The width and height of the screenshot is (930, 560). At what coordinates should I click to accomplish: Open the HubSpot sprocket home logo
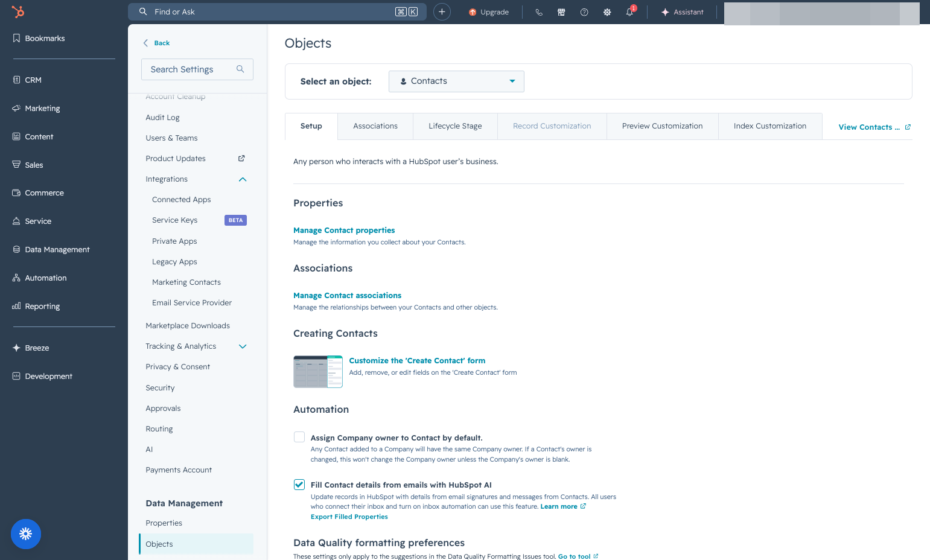pos(18,11)
